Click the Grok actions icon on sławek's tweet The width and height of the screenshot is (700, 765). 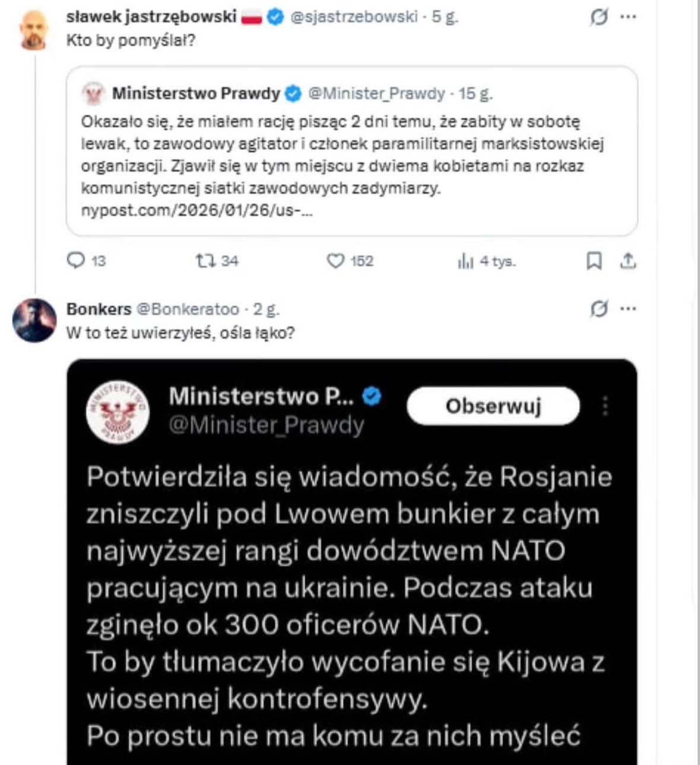[601, 15]
